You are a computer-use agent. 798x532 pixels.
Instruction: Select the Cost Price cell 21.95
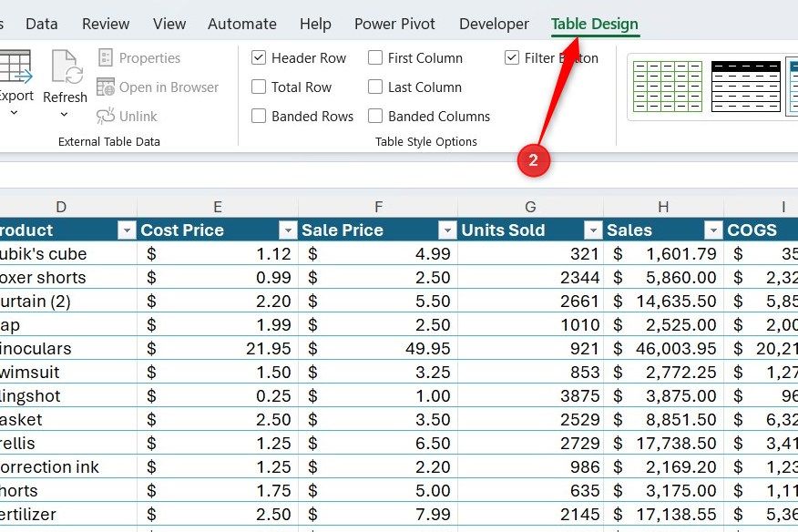(x=218, y=348)
